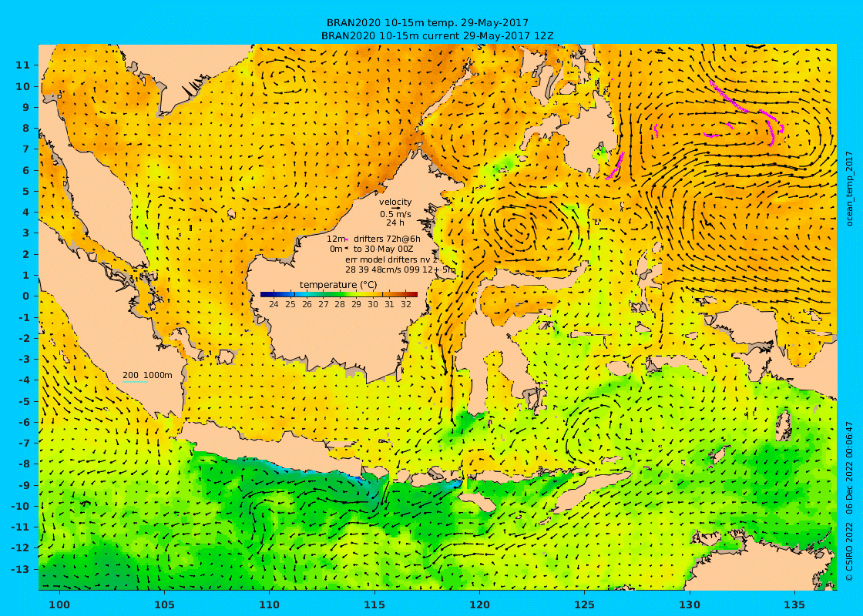The image size is (863, 616).
Task: Click the colorbar tick label "25"
Action: pyautogui.click(x=290, y=304)
